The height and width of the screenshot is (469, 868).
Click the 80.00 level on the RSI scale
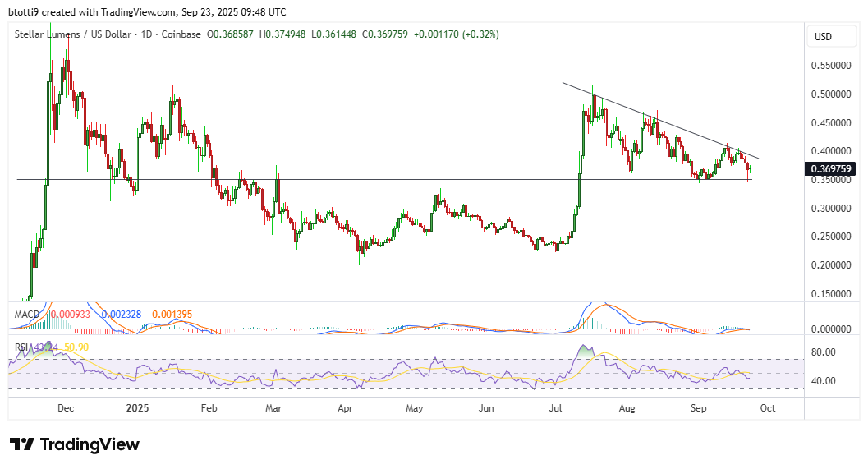point(824,352)
